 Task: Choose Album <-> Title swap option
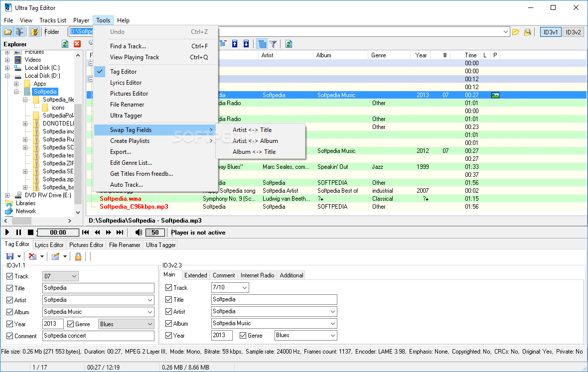[254, 152]
